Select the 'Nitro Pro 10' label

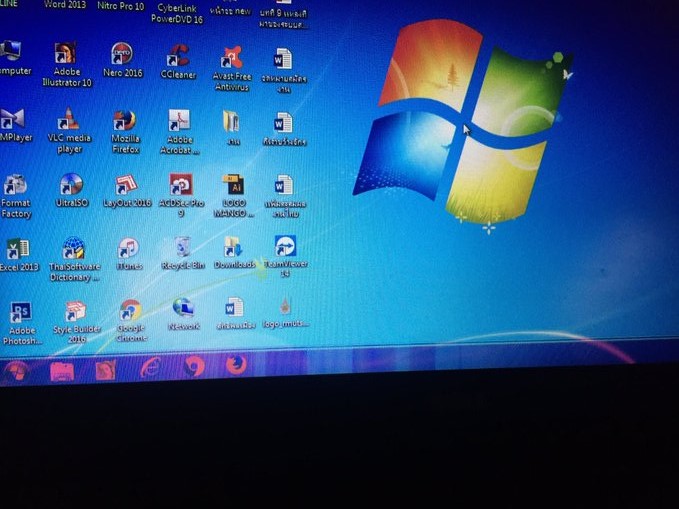pyautogui.click(x=121, y=6)
